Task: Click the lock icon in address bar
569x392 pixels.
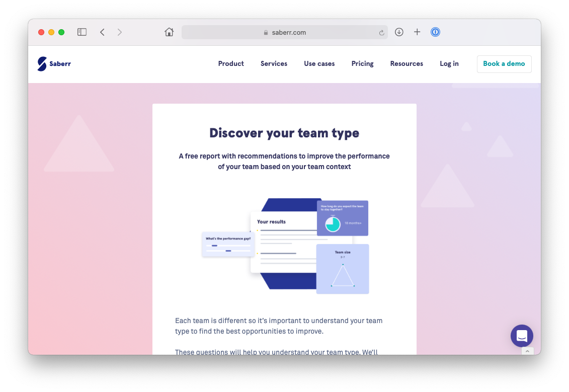Action: (x=266, y=32)
